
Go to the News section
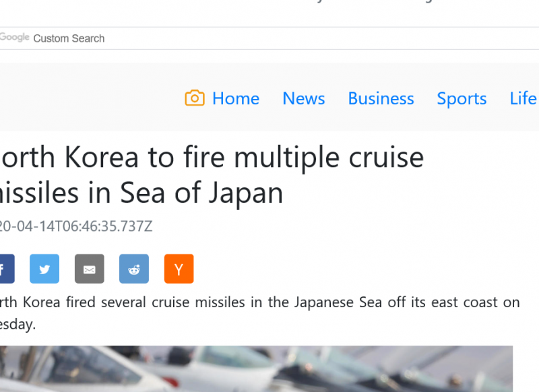click(x=303, y=98)
